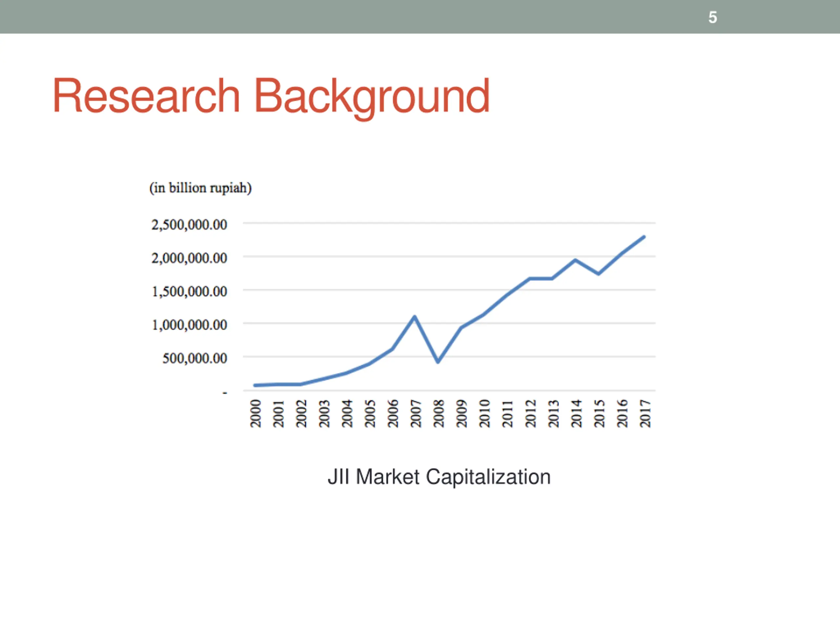This screenshot has width=840, height=630.
Task: Click the in billion rupiah label
Action: pos(200,188)
